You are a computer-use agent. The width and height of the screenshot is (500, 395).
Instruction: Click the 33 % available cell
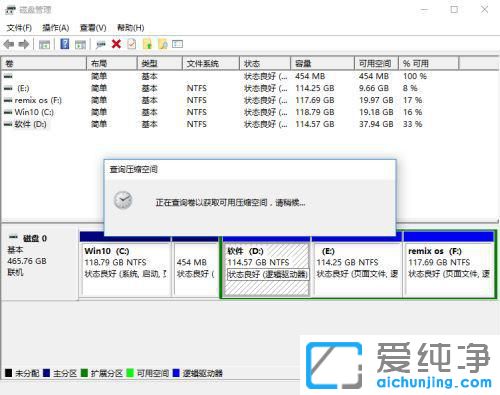coord(413,124)
